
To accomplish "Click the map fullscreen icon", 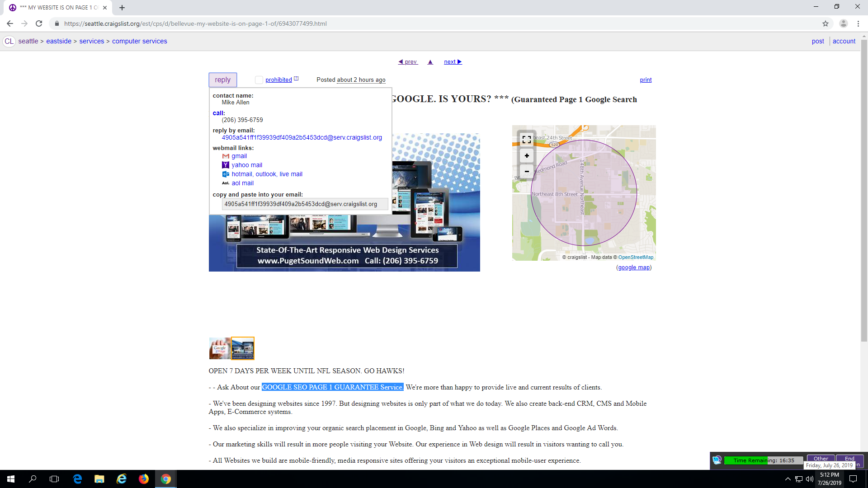I will (527, 140).
